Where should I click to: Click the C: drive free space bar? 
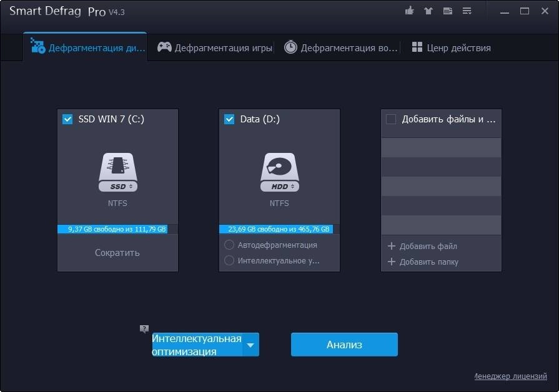coord(117,229)
